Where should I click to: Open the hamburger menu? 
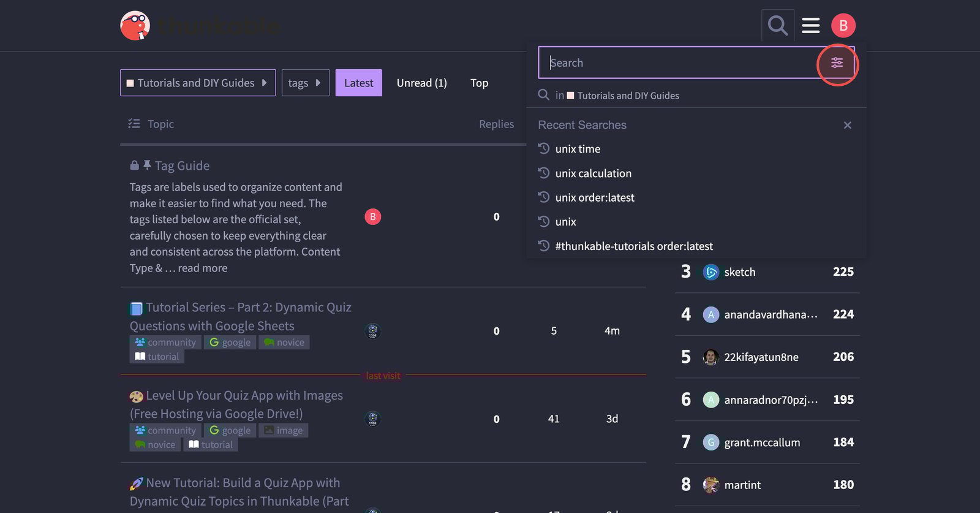810,26
